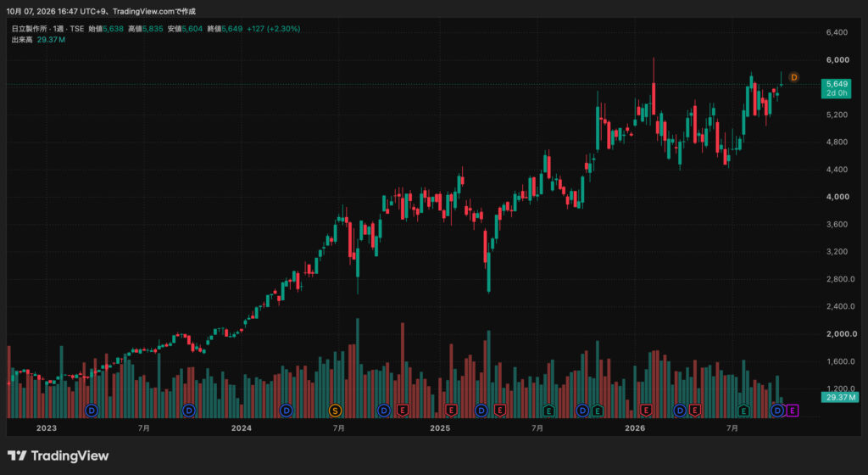
Task: Click the 4,800 price axis label
Action: point(837,142)
